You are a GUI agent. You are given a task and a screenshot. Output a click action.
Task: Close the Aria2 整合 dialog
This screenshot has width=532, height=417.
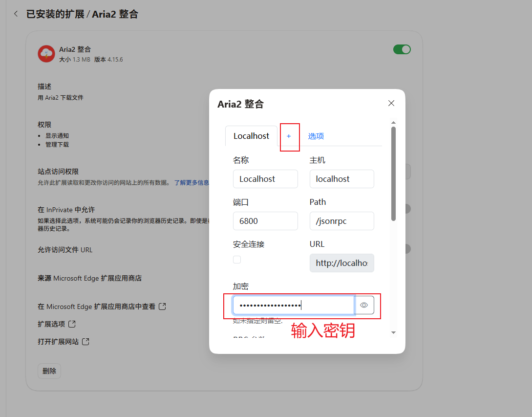(x=391, y=103)
